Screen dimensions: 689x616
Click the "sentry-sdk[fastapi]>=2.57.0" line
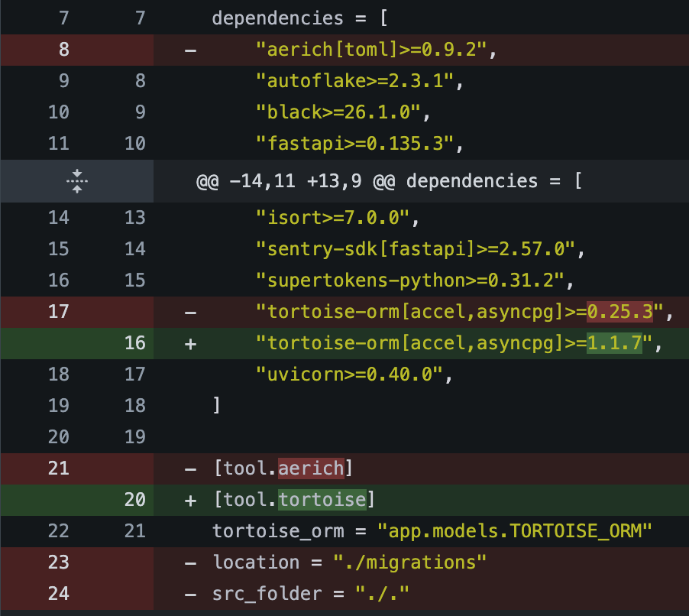(x=420, y=249)
